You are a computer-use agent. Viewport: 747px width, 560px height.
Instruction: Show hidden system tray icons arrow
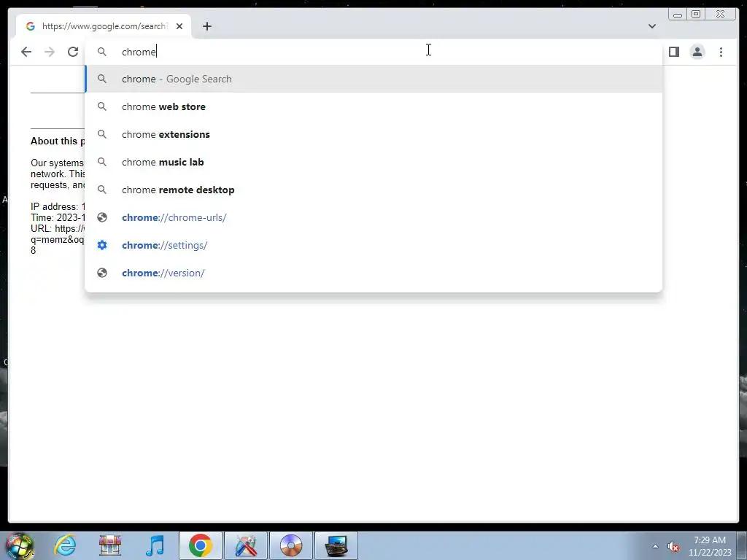coord(655,546)
